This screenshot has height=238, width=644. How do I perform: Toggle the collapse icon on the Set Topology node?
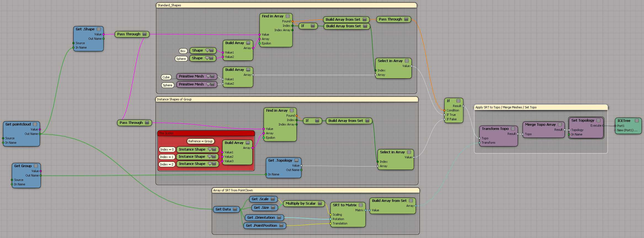(x=598, y=121)
